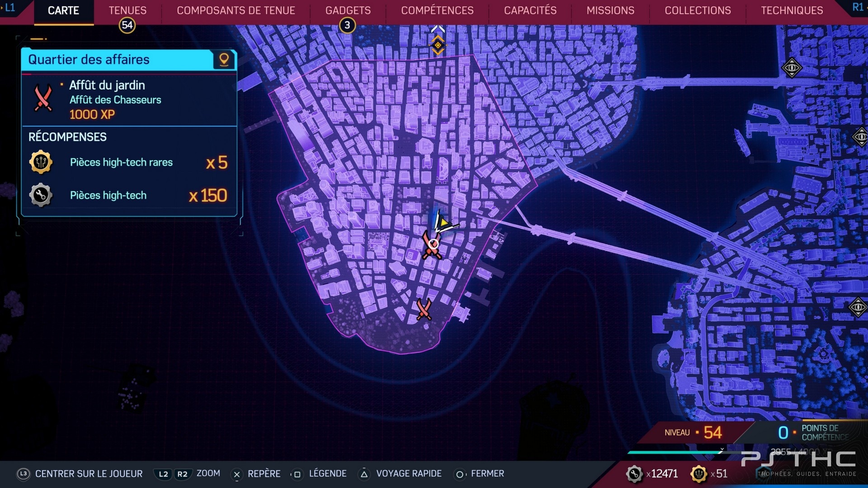
Task: Close the map with FERMER
Action: [x=487, y=474]
